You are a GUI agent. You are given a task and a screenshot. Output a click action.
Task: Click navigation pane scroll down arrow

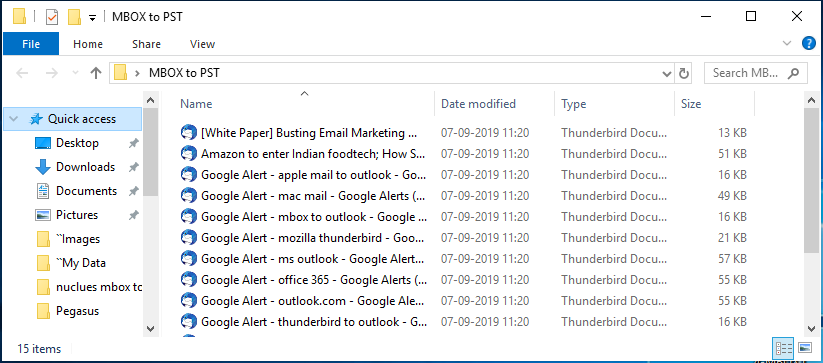(x=150, y=329)
